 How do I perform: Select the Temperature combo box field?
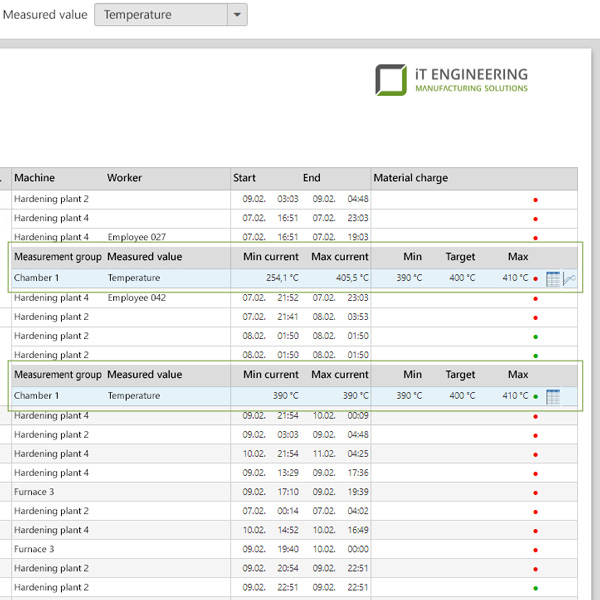(x=160, y=15)
